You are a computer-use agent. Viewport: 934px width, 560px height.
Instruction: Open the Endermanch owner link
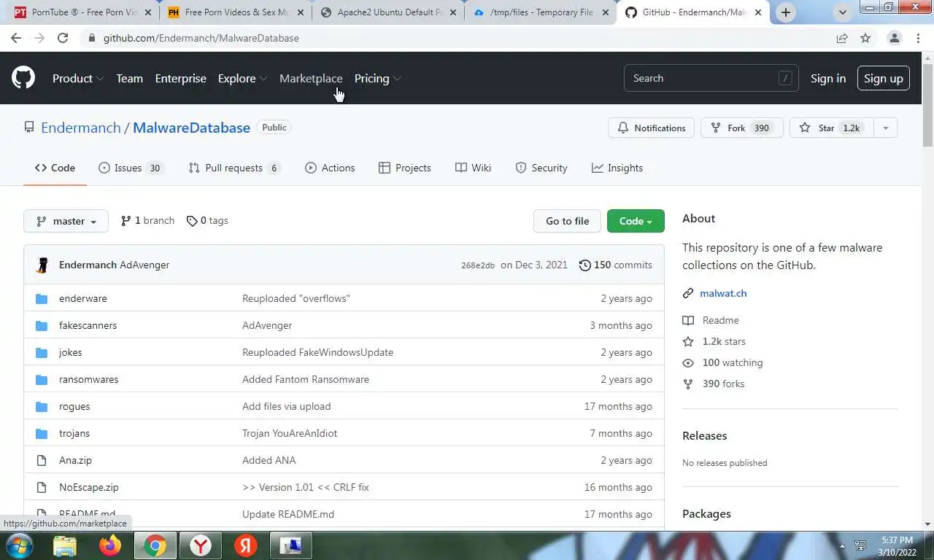pos(81,128)
